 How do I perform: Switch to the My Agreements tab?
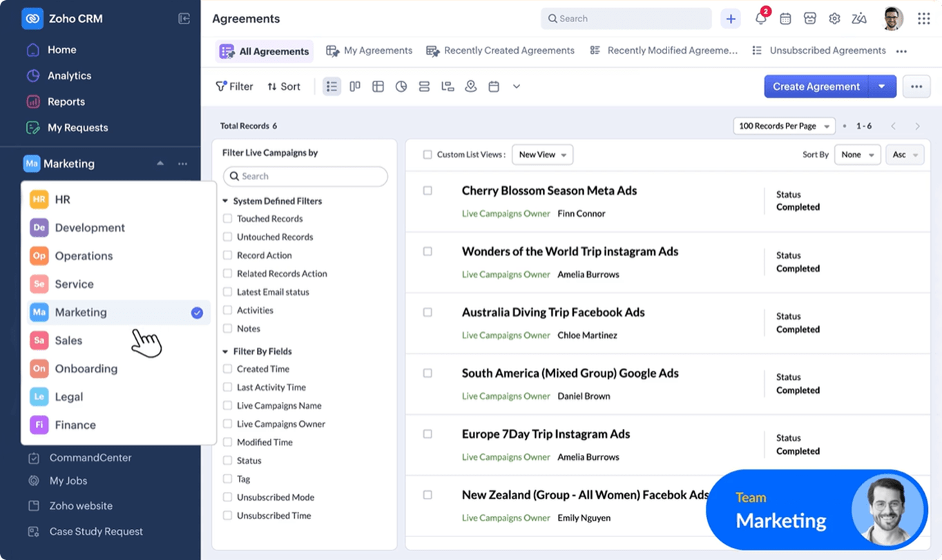pos(369,51)
